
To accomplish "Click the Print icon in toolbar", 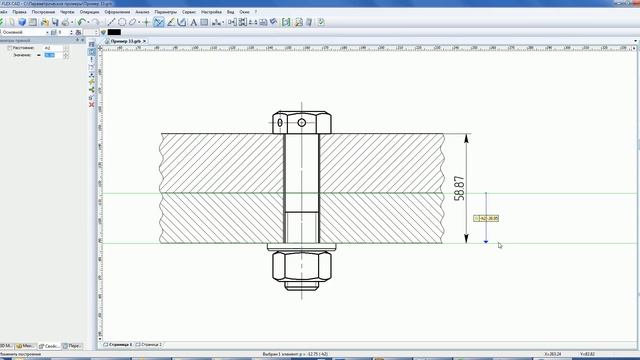I will coord(65,22).
